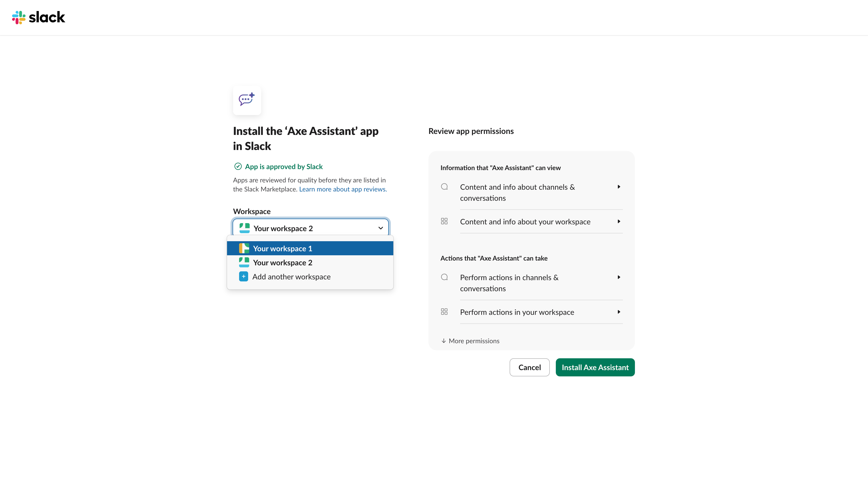Click the grid icon beside workspace content info
Viewport: 868px width, 499px height.
click(444, 221)
